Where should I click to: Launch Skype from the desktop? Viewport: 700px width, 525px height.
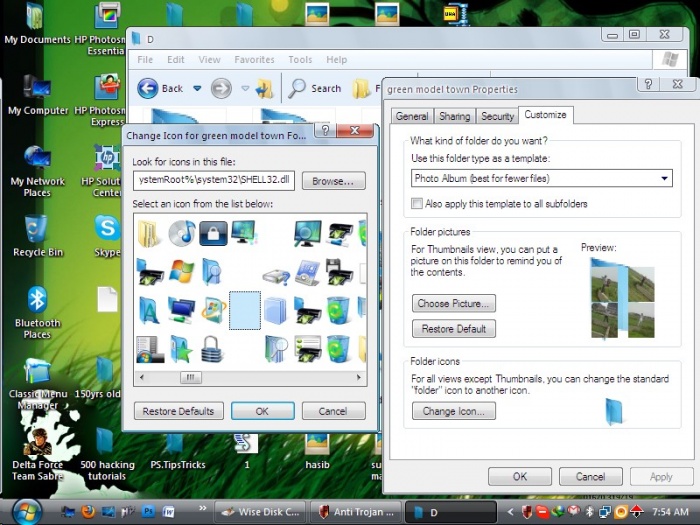(107, 236)
